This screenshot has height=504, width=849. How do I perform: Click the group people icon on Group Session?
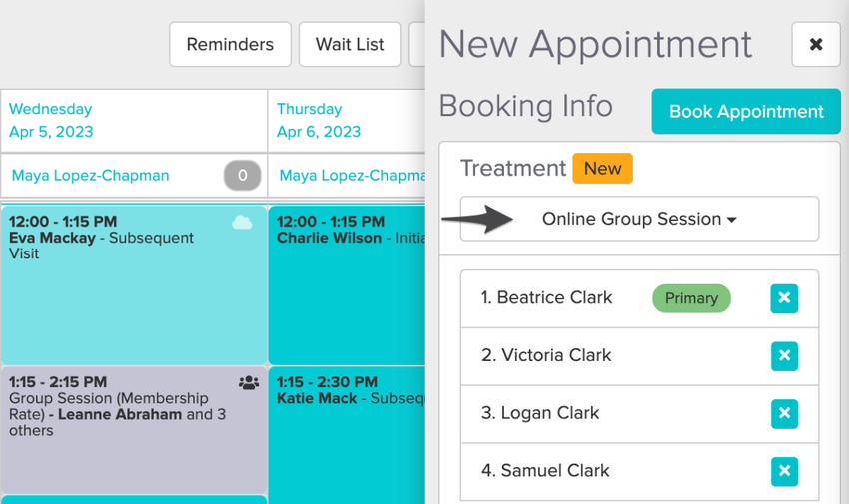point(249,382)
